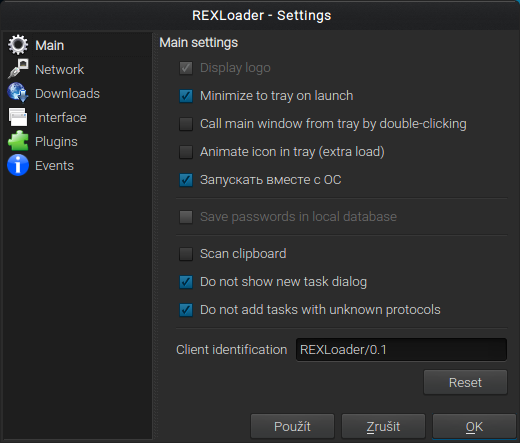
Task: Switch to the Network section label
Action: point(59,70)
